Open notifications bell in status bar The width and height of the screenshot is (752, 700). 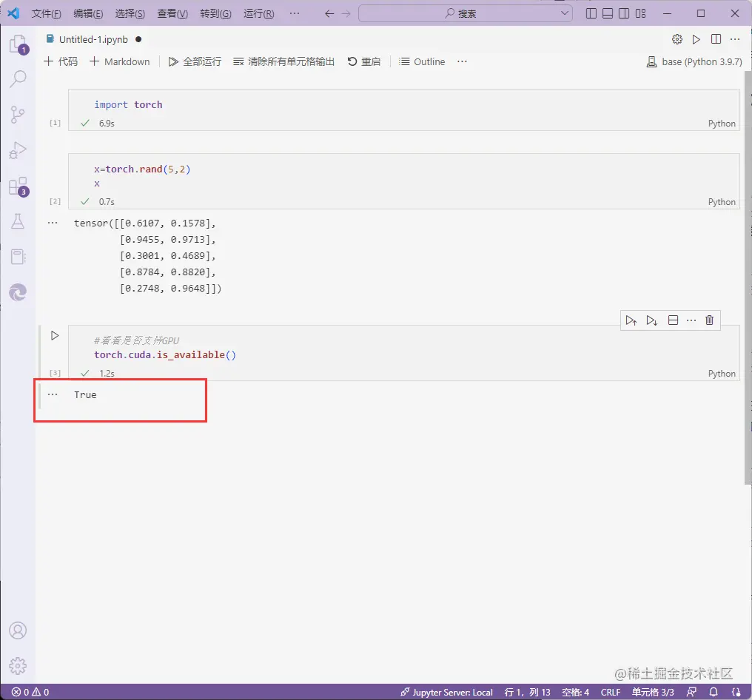pos(714,692)
